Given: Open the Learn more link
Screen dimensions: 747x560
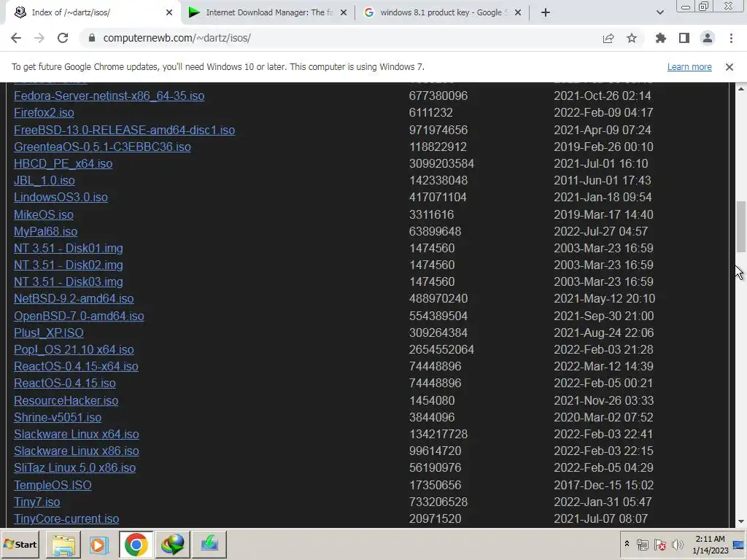Looking at the screenshot, I should pos(689,67).
